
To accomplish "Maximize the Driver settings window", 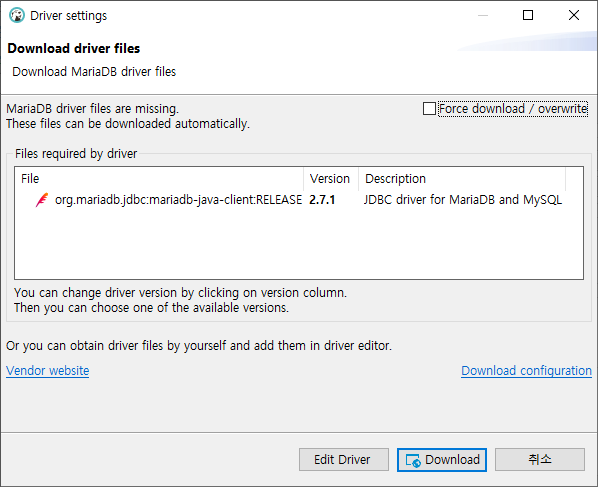I will point(528,15).
